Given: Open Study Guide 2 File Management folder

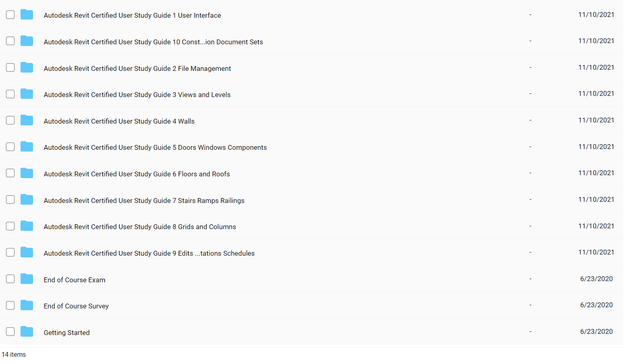Looking at the screenshot, I should [x=137, y=68].
